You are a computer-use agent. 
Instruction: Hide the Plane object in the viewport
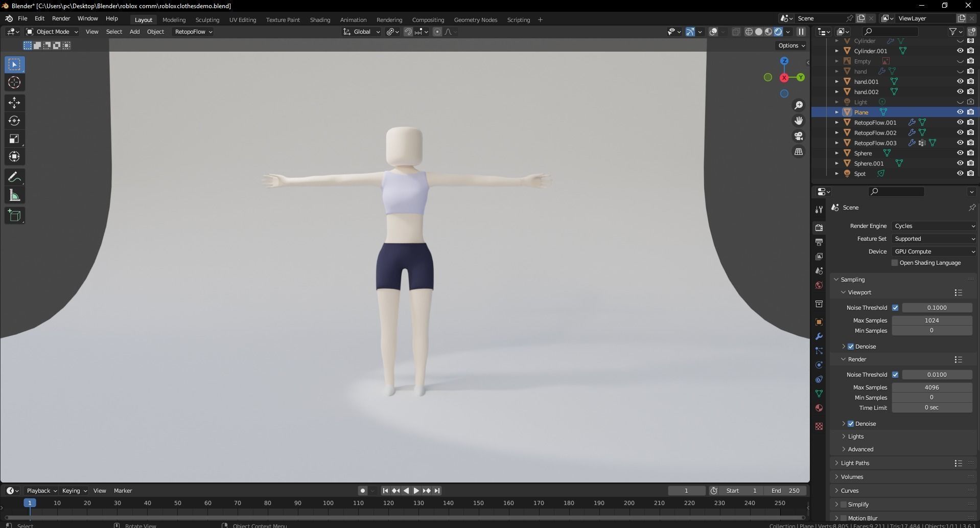coord(960,112)
